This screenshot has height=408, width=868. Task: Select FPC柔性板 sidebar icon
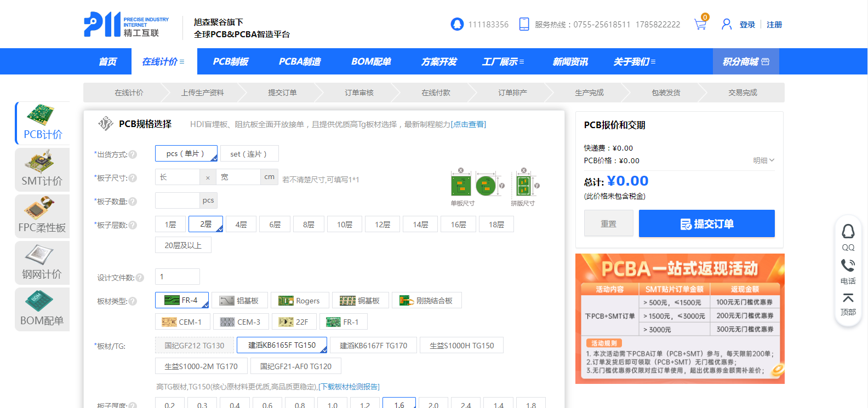point(42,217)
